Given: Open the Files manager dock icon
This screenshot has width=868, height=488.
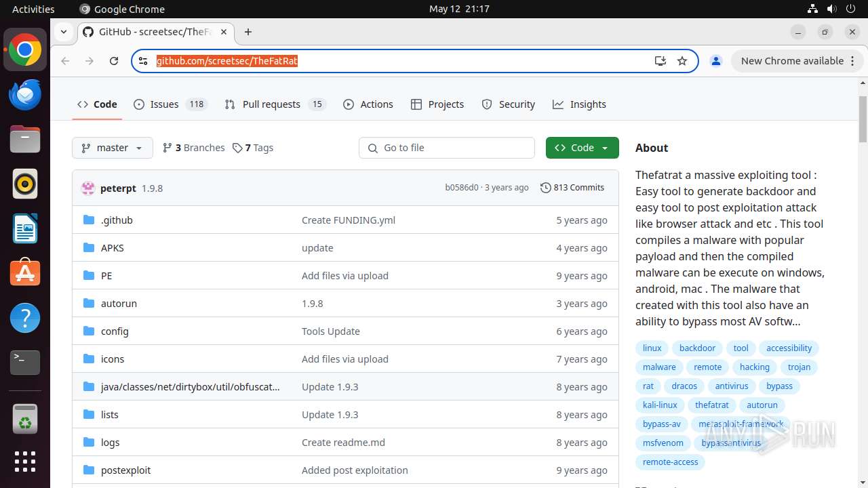Looking at the screenshot, I should (25, 140).
